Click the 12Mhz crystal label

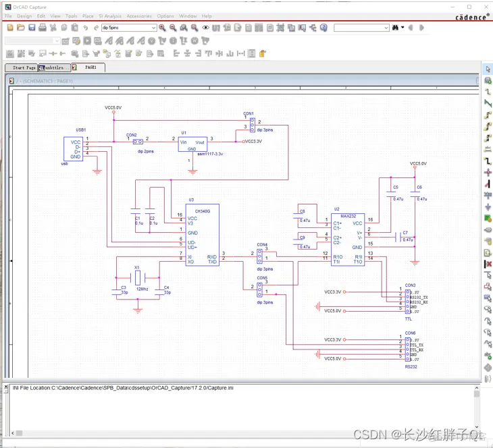pyautogui.click(x=142, y=289)
